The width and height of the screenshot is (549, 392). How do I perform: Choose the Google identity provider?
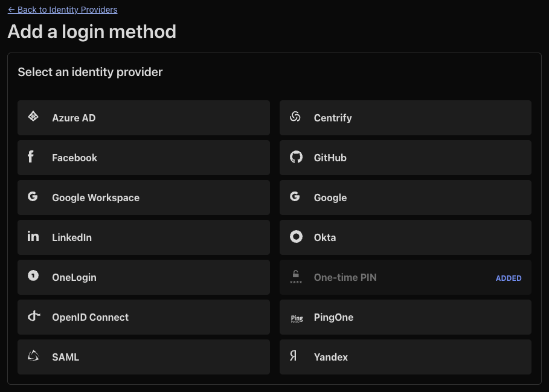[x=405, y=197]
